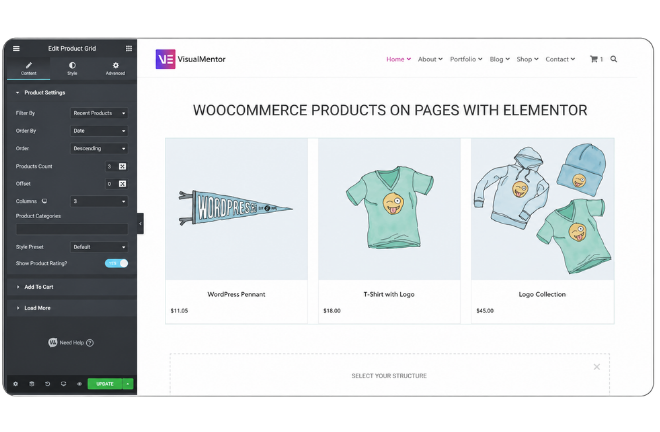Open the Shop menu item
Screen dimensions: 660x432
(527, 59)
